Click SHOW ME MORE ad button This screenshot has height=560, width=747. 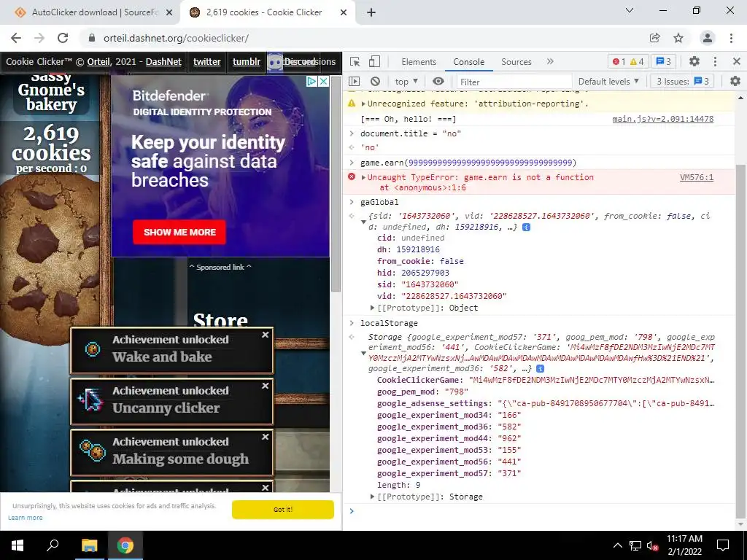179,233
